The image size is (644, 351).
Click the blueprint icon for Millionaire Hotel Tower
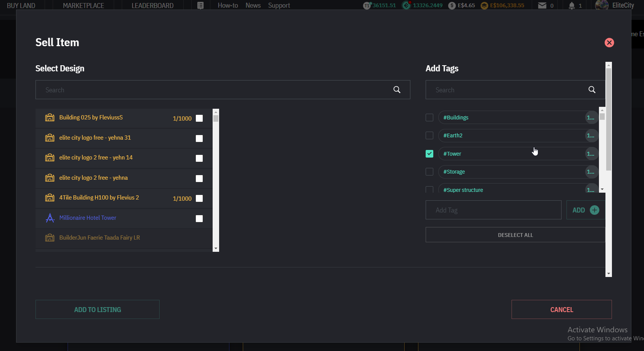50,218
